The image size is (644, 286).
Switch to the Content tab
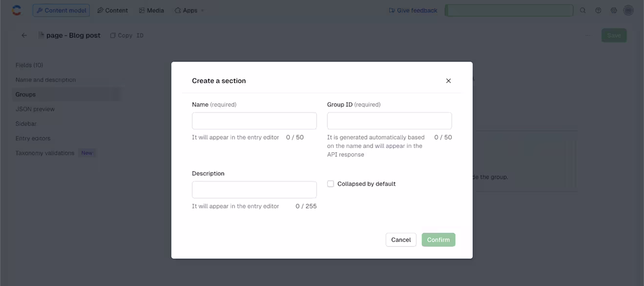(x=112, y=10)
